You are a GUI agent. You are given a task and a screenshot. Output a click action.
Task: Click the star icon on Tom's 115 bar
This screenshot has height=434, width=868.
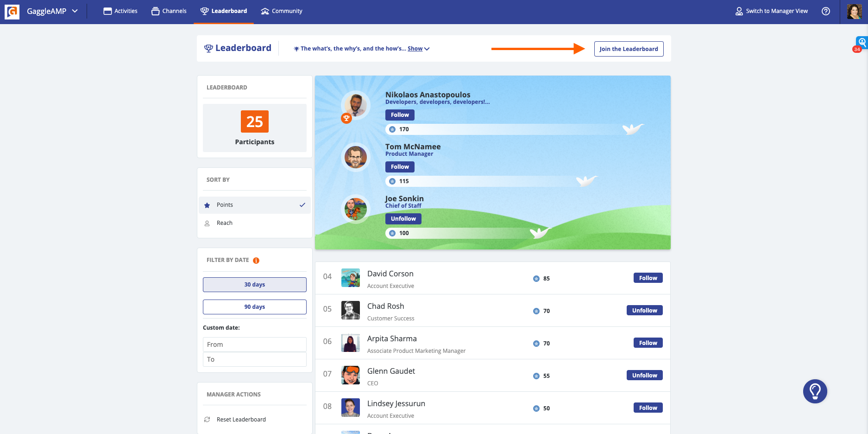pos(392,181)
